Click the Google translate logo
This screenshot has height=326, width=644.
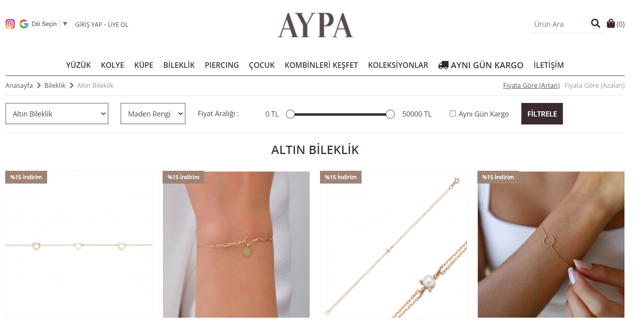pos(24,24)
